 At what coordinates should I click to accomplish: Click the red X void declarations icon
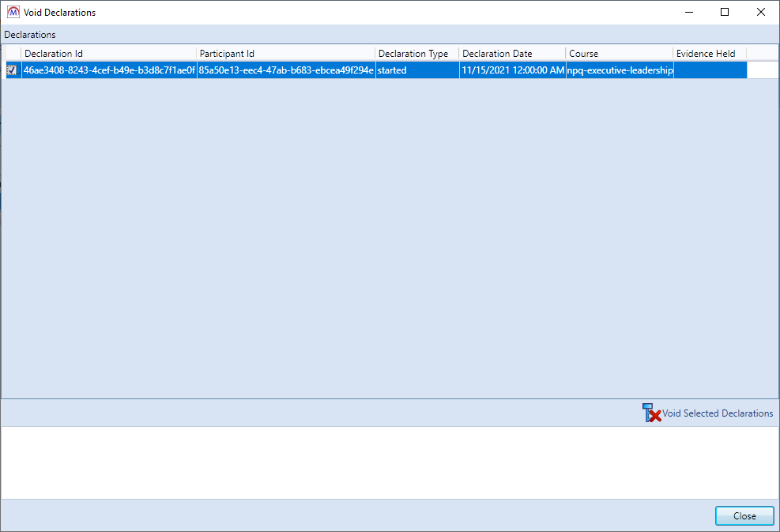click(x=651, y=413)
